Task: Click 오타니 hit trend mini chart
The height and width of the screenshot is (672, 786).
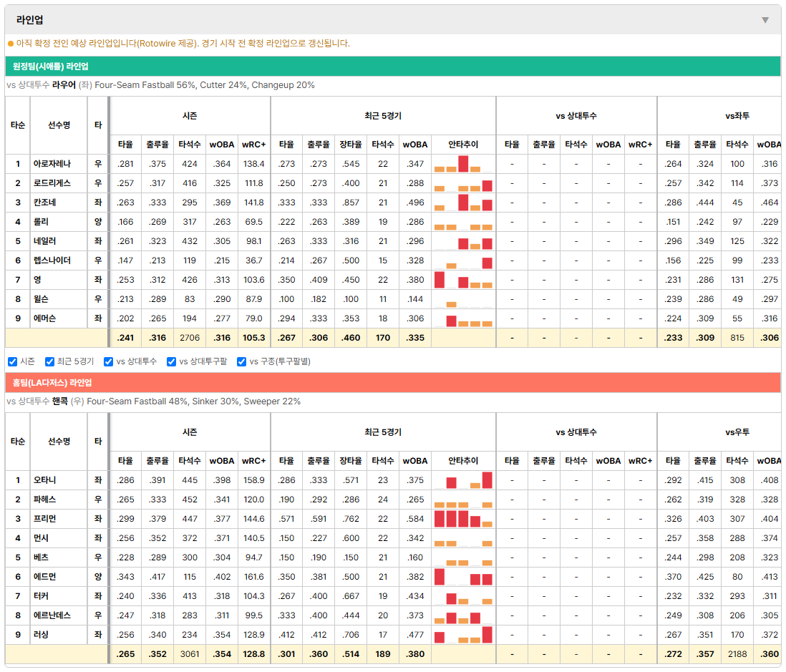Action: [463, 480]
